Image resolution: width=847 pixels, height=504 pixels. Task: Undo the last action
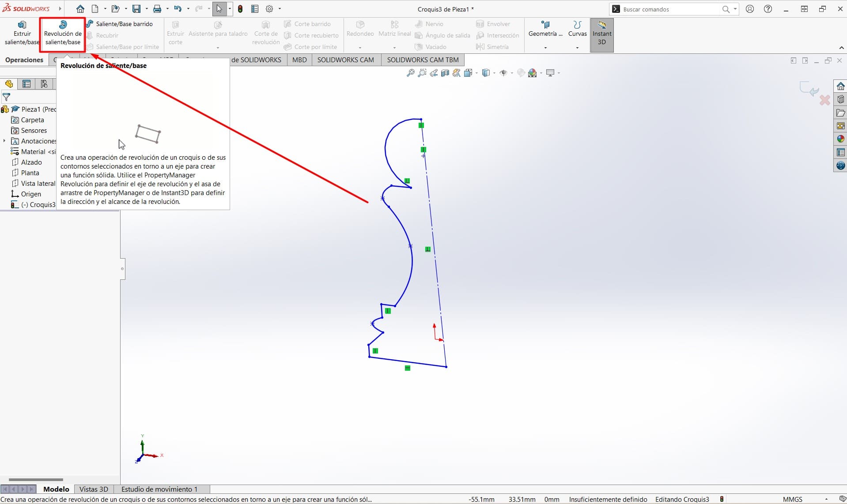pos(178,9)
